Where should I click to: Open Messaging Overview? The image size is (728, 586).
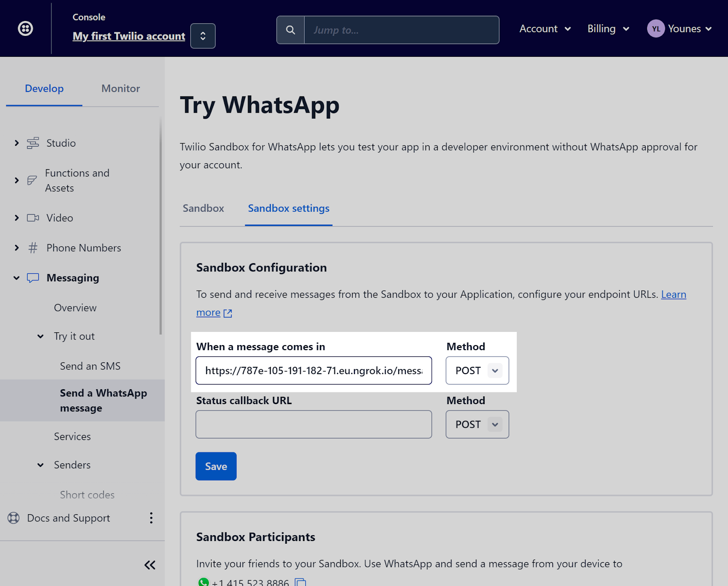click(x=75, y=308)
